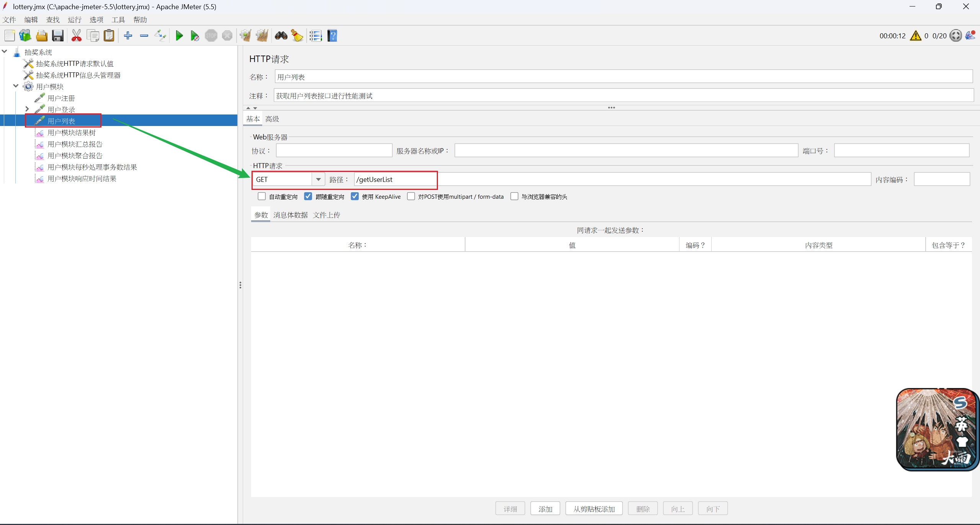980x525 pixels.
Task: Click the Function Helper list icon
Action: (315, 36)
